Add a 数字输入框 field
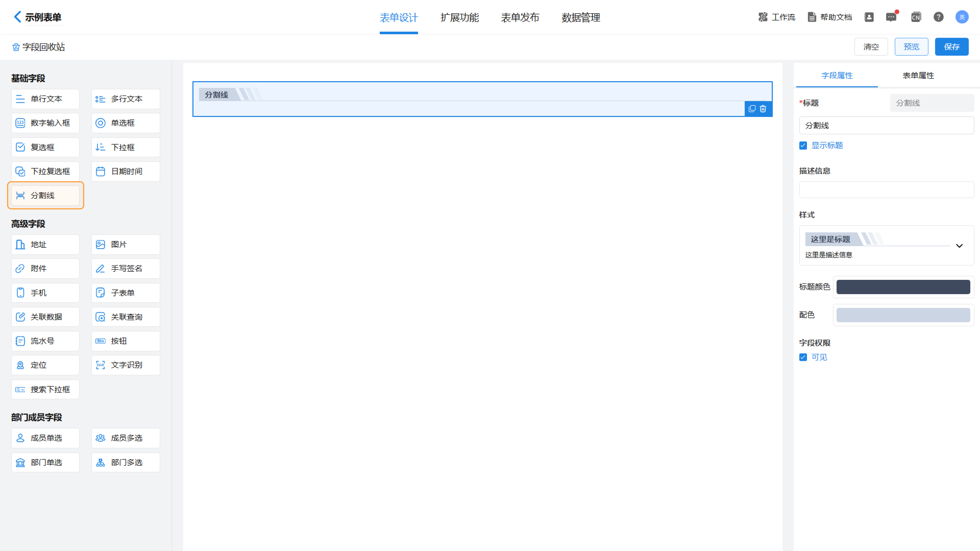 tap(45, 123)
